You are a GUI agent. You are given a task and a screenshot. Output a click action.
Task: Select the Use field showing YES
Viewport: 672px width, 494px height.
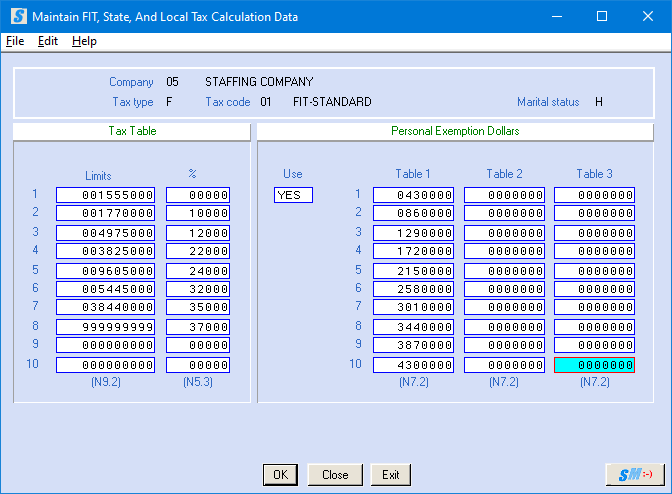(x=293, y=195)
